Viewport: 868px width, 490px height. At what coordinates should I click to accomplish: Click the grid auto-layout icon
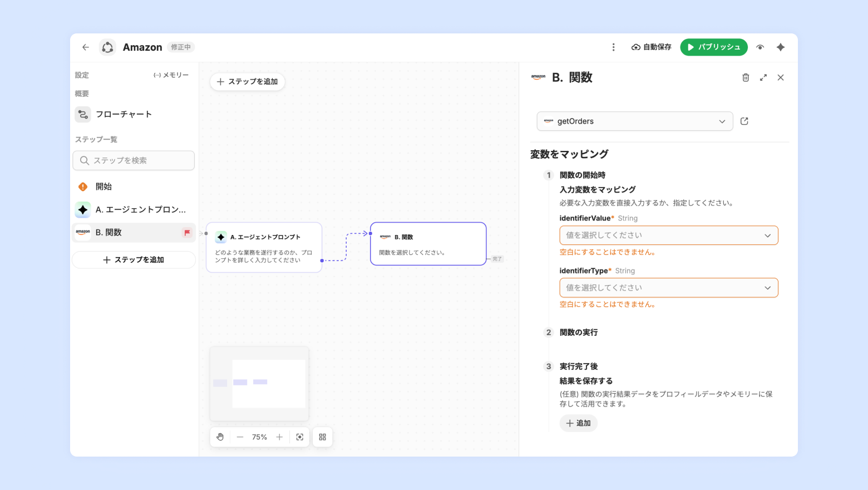(323, 437)
